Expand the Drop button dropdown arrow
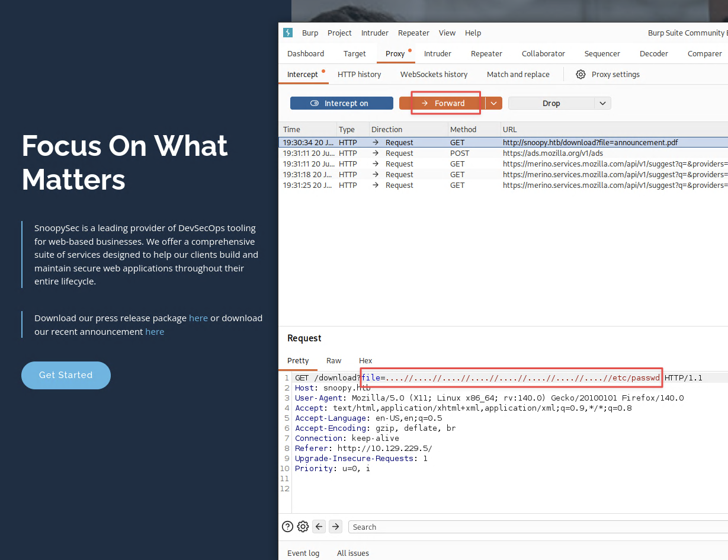The image size is (728, 560). [x=602, y=103]
